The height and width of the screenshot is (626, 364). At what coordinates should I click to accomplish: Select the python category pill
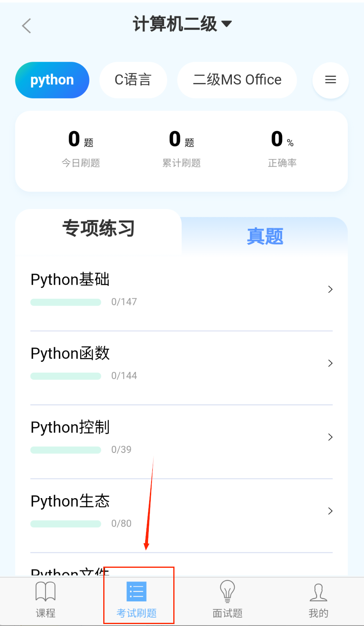tap(52, 80)
